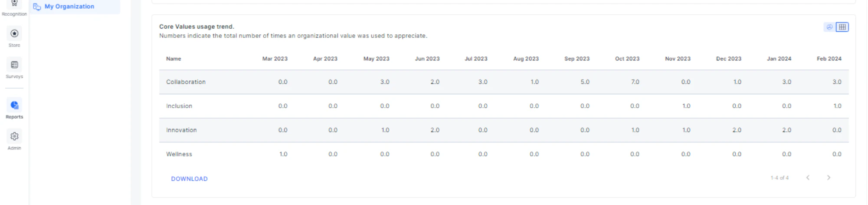This screenshot has height=205, width=868.
Task: Open the Store section in sidebar
Action: [x=14, y=37]
